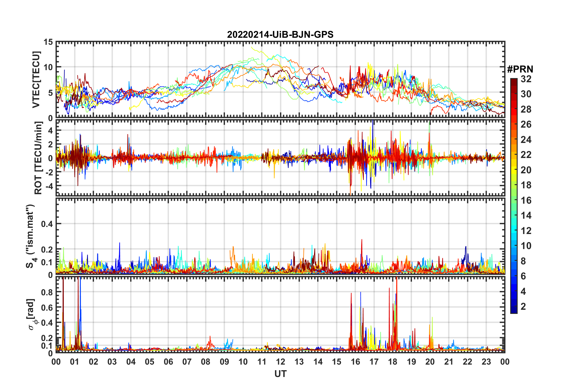Screen dimensions: 561x392
Task: Click x-axis tick label 23
Action: [x=486, y=362]
